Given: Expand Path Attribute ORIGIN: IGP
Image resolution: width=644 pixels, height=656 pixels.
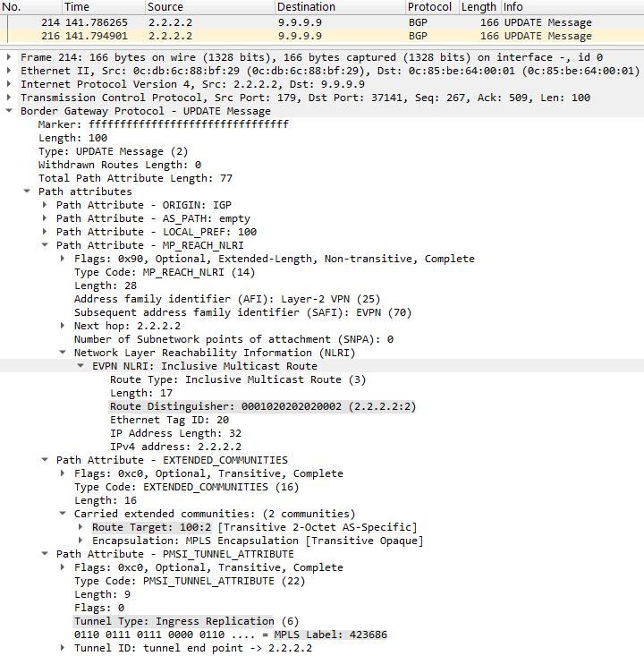Looking at the screenshot, I should (x=45, y=205).
